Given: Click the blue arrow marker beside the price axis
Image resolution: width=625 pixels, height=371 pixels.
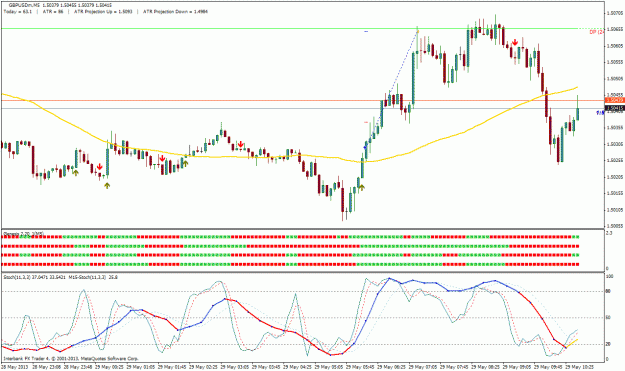Looking at the screenshot, I should pos(600,113).
